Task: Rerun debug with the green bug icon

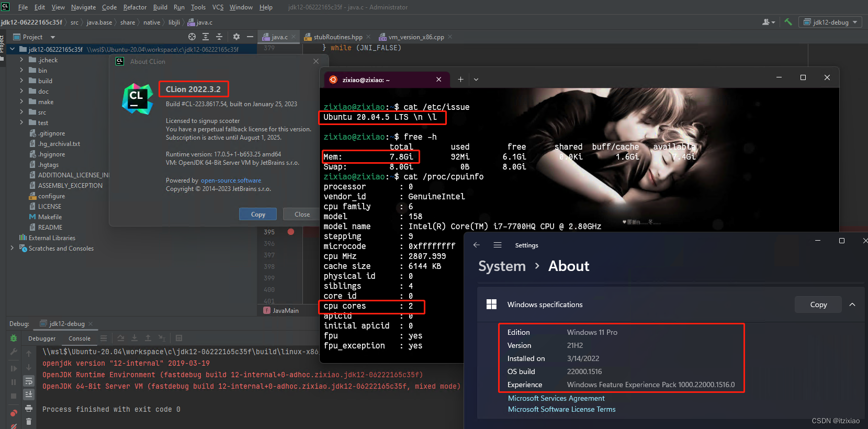Action: (14, 338)
